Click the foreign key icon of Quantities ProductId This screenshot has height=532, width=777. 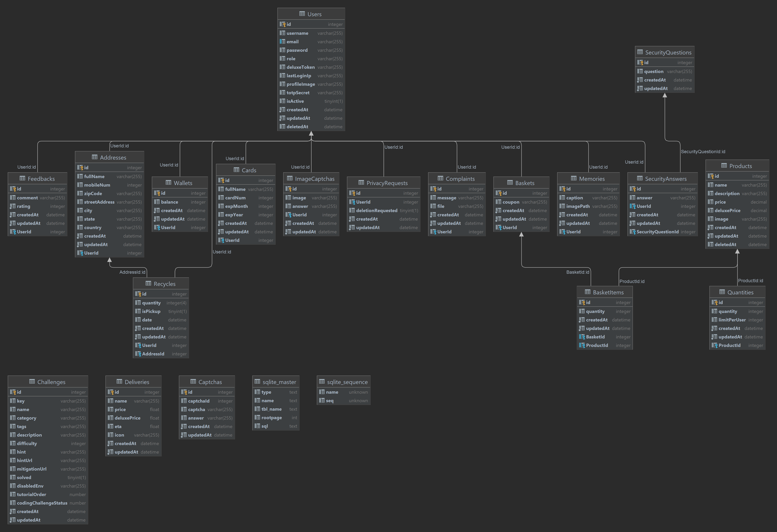coord(715,345)
